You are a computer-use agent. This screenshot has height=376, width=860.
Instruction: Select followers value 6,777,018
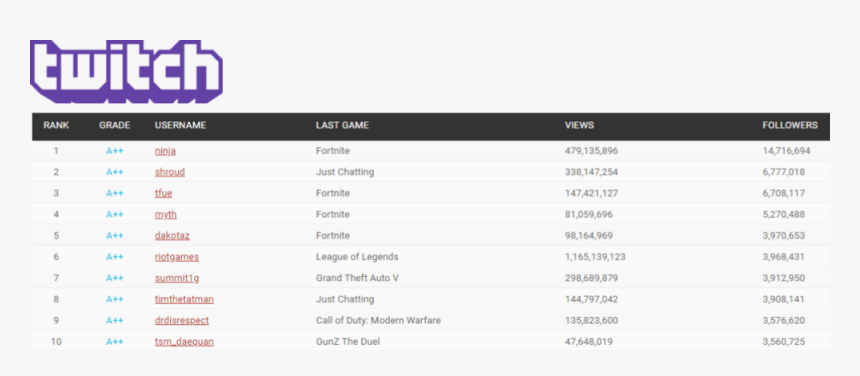point(784,172)
